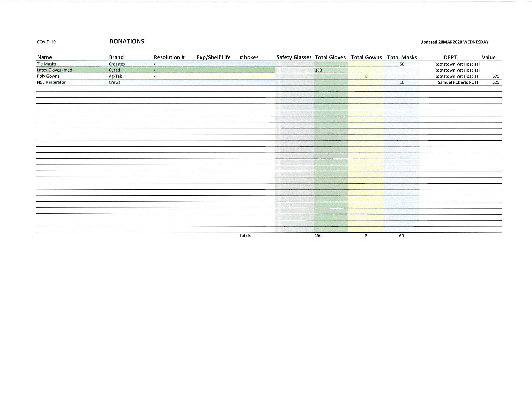The width and height of the screenshot is (532, 411).
Task: Click the Totals row label
Action: click(x=245, y=235)
